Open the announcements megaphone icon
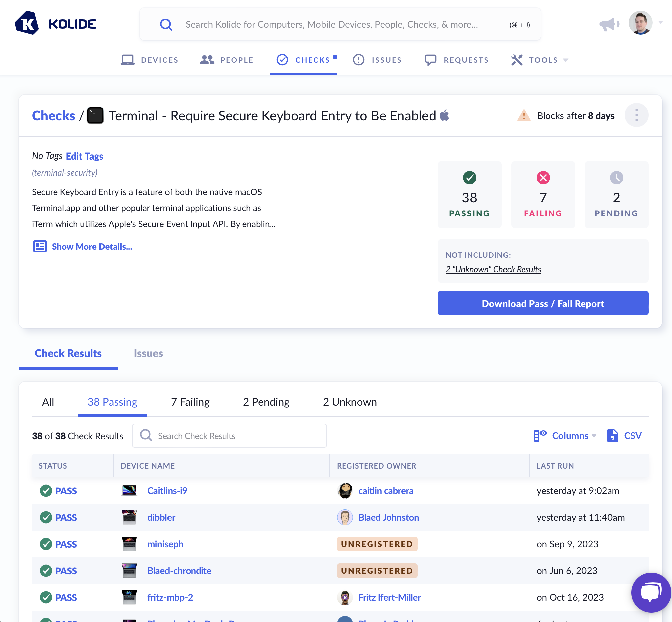The image size is (672, 622). pyautogui.click(x=609, y=24)
